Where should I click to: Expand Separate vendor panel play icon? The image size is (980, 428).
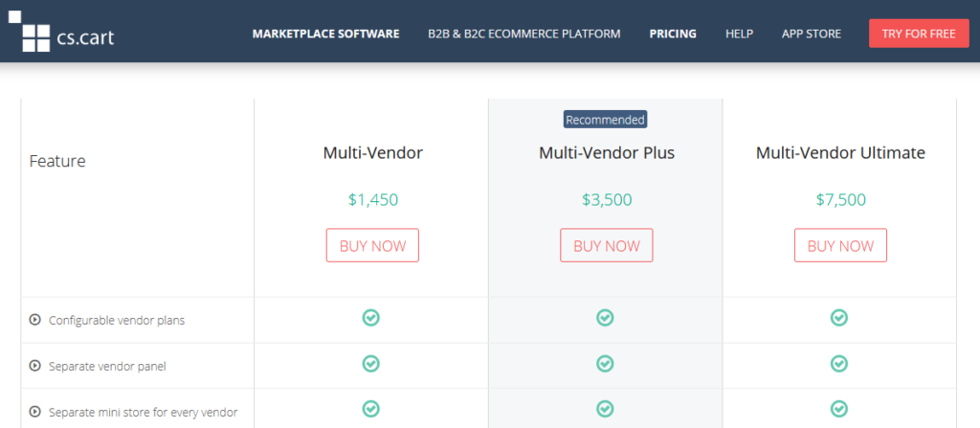coord(35,366)
